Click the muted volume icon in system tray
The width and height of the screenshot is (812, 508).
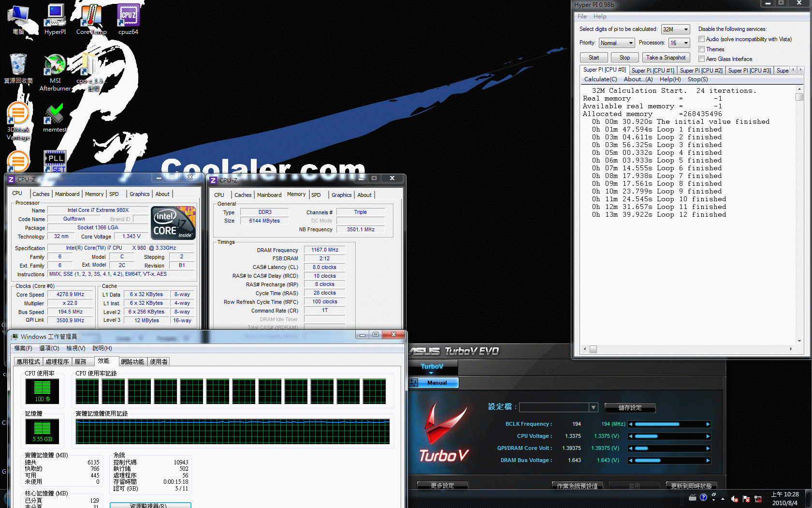click(734, 499)
